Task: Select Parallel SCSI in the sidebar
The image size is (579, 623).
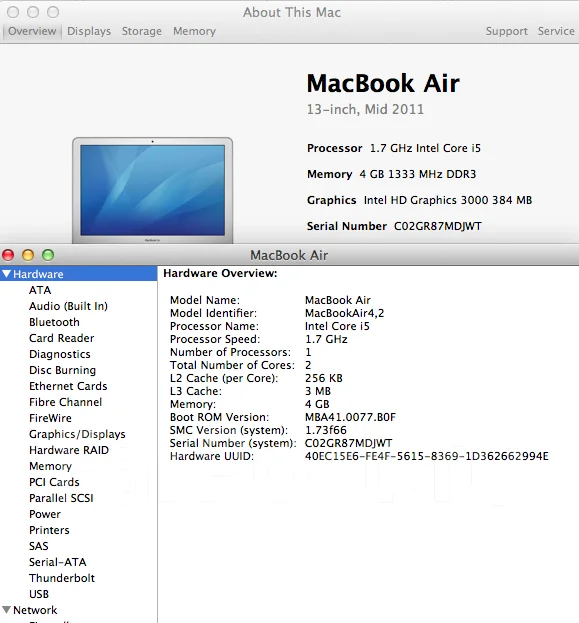Action: pyautogui.click(x=61, y=498)
